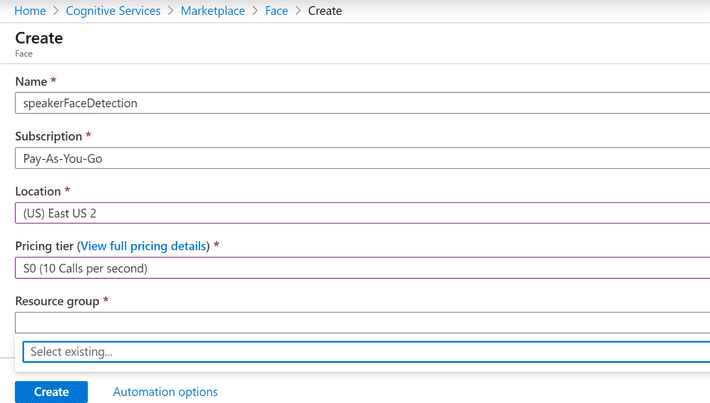The width and height of the screenshot is (710, 403).
Task: Open Cognitive Services breadcrumb link
Action: tap(113, 11)
